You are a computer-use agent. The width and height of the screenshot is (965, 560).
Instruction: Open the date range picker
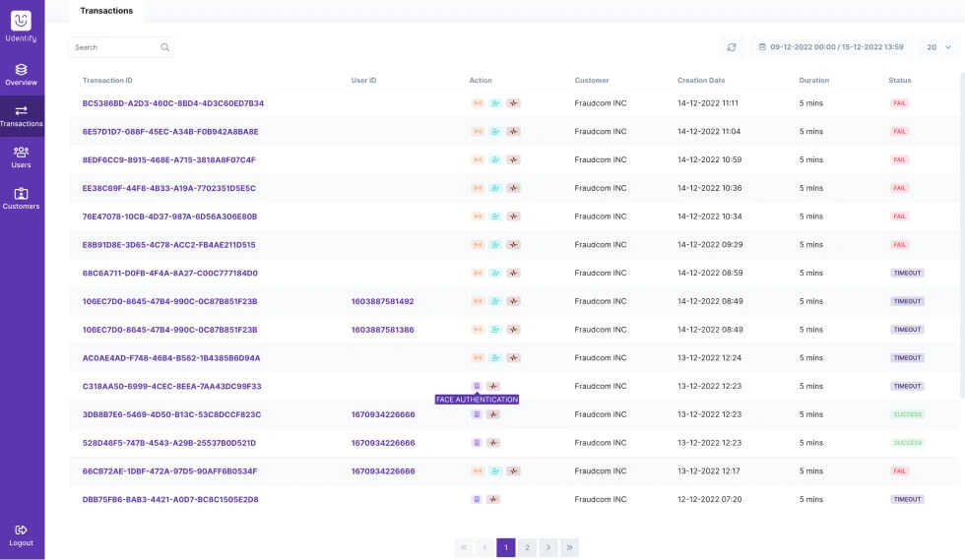830,47
